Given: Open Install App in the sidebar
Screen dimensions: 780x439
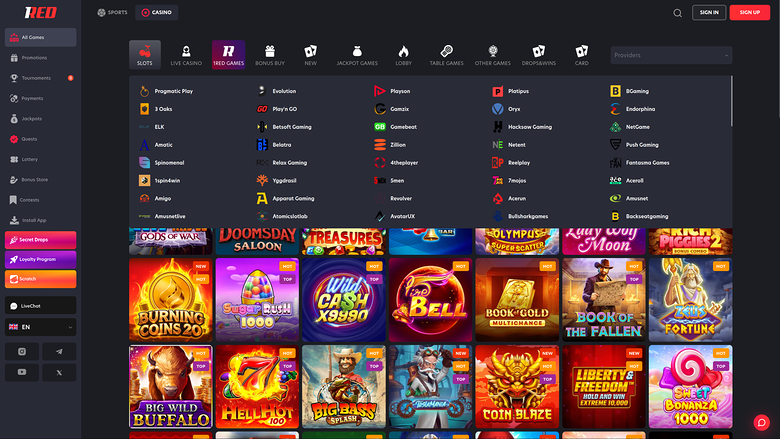Looking at the screenshot, I should click(x=41, y=220).
